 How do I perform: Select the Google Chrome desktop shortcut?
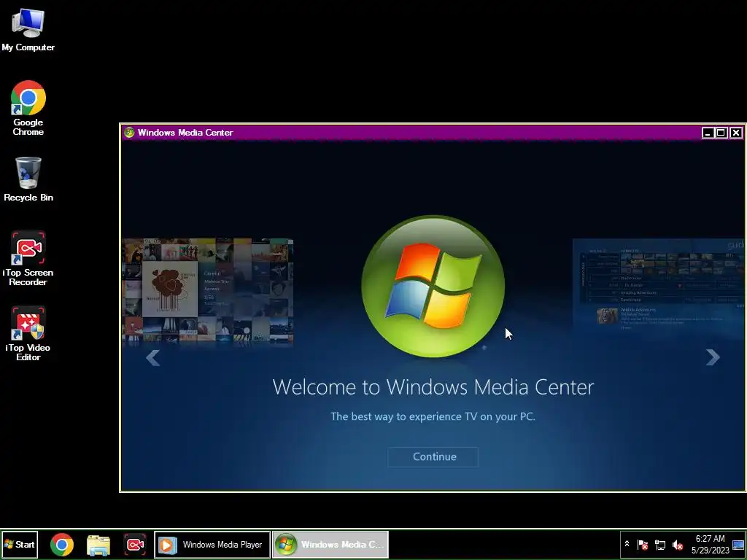(28, 108)
